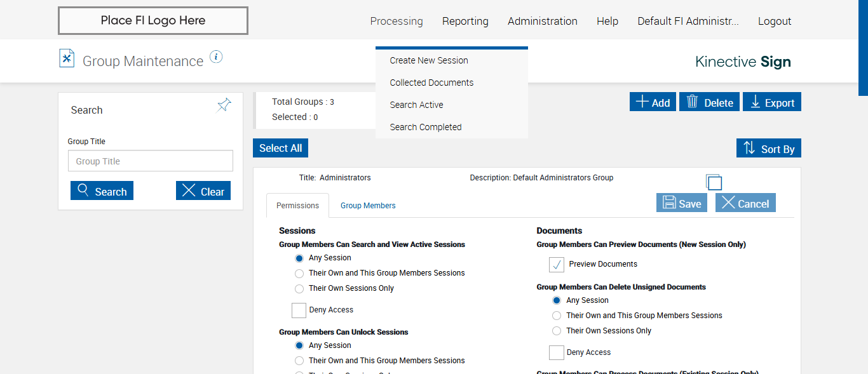The width and height of the screenshot is (868, 374).
Task: Open the Sort By dropdown
Action: click(768, 149)
